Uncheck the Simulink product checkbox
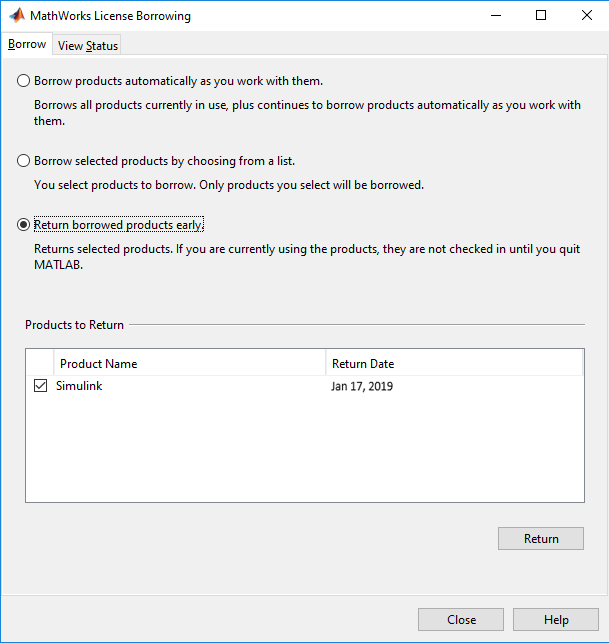This screenshot has height=643, width=609. click(x=41, y=386)
